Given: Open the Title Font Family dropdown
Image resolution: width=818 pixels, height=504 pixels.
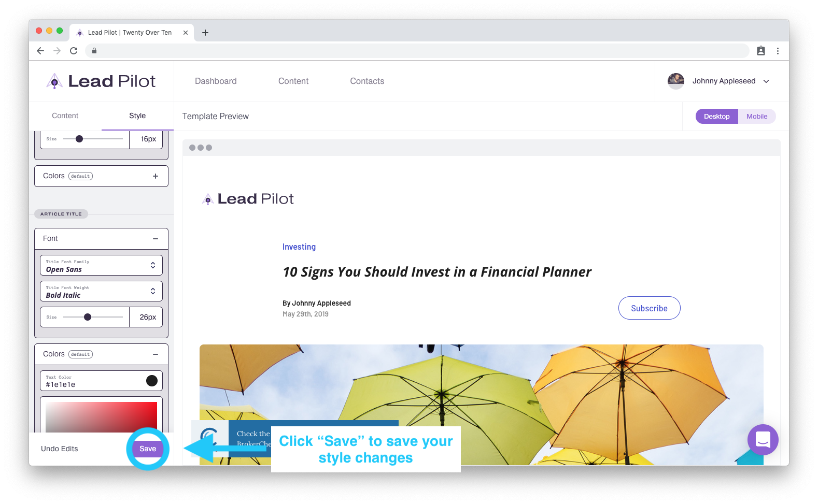Looking at the screenshot, I should (x=101, y=265).
